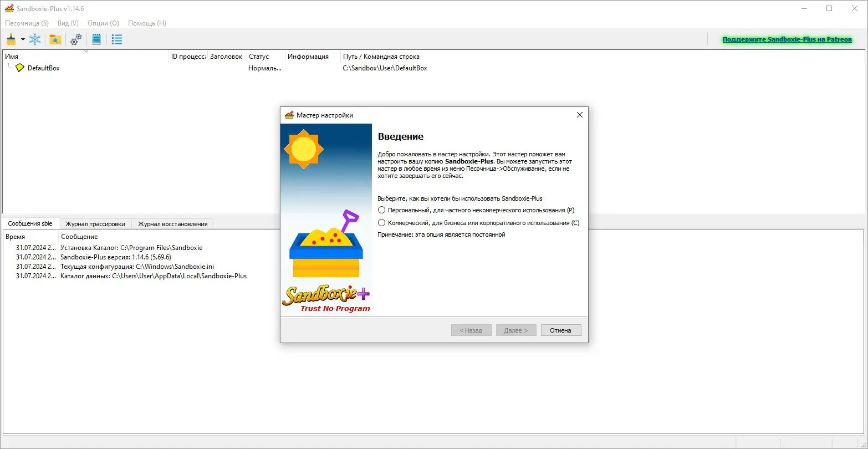
Task: Open the Помощь (H) menu
Action: [147, 23]
